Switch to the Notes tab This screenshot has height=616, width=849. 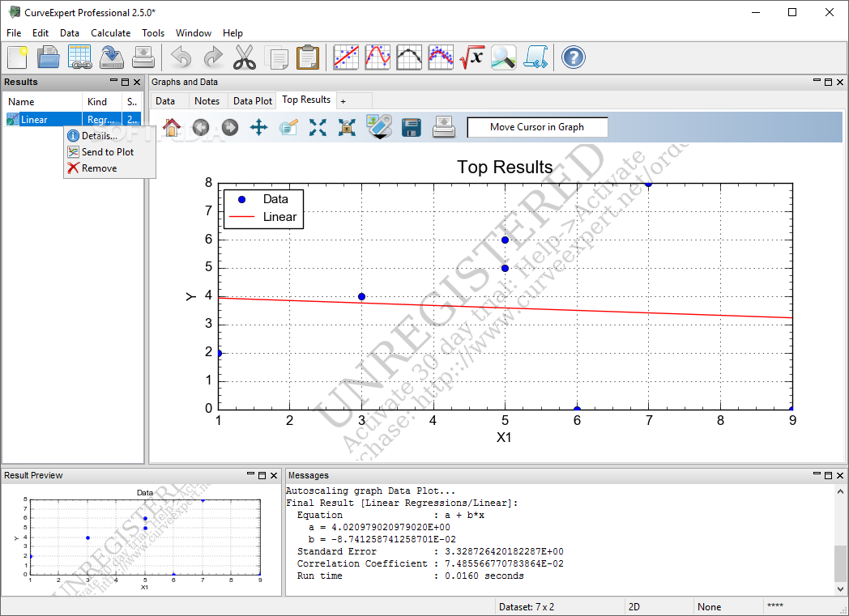point(207,101)
